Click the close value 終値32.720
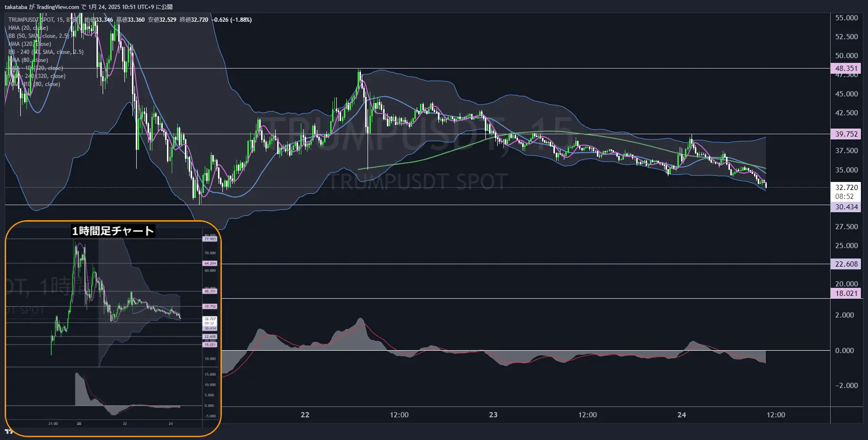The width and height of the screenshot is (868, 440). (194, 20)
